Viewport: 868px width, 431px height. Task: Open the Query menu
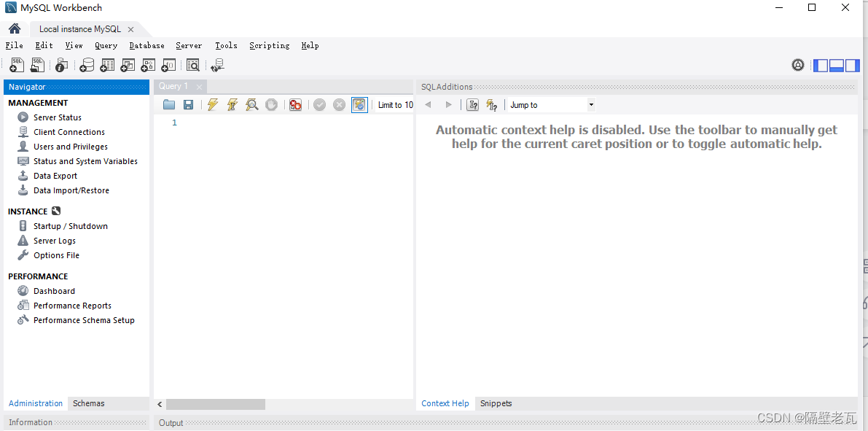pyautogui.click(x=106, y=45)
